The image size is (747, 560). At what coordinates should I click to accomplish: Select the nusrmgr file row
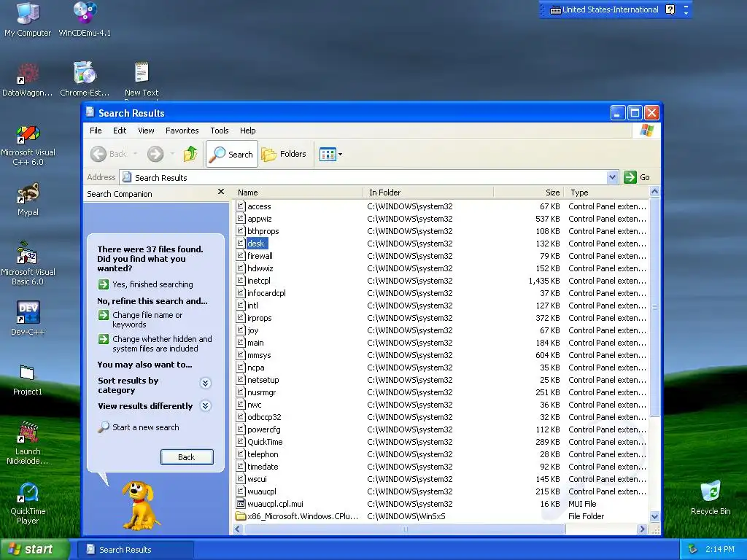point(441,392)
